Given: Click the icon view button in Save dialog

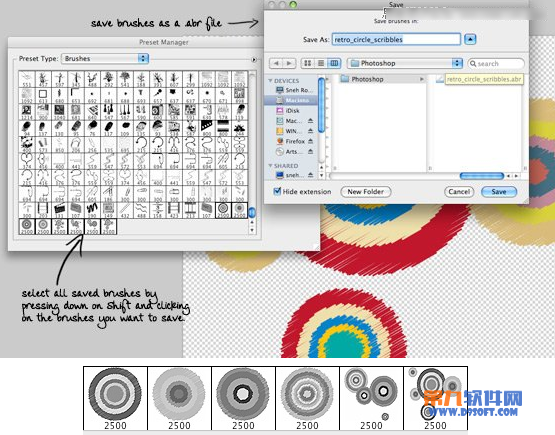Looking at the screenshot, I should pyautogui.click(x=307, y=63).
